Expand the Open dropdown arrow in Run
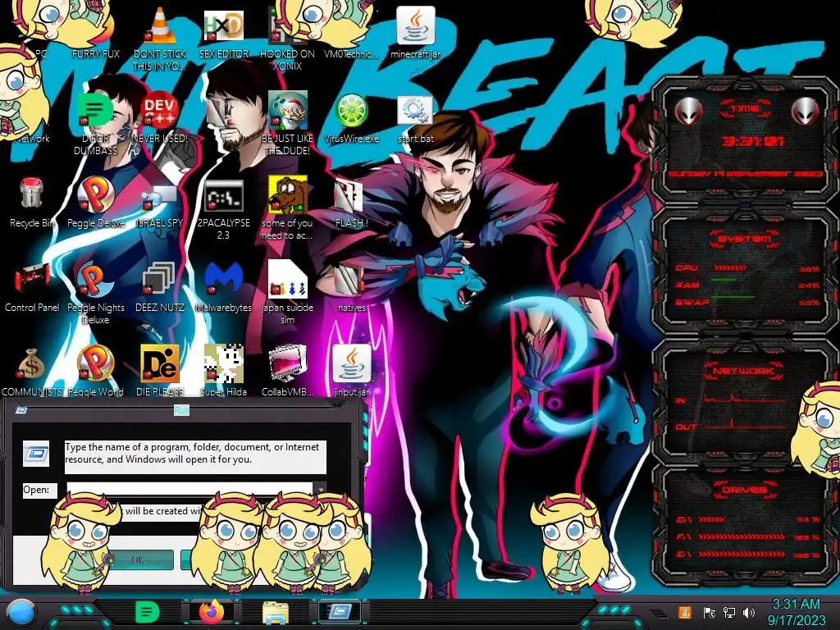 coord(320,489)
